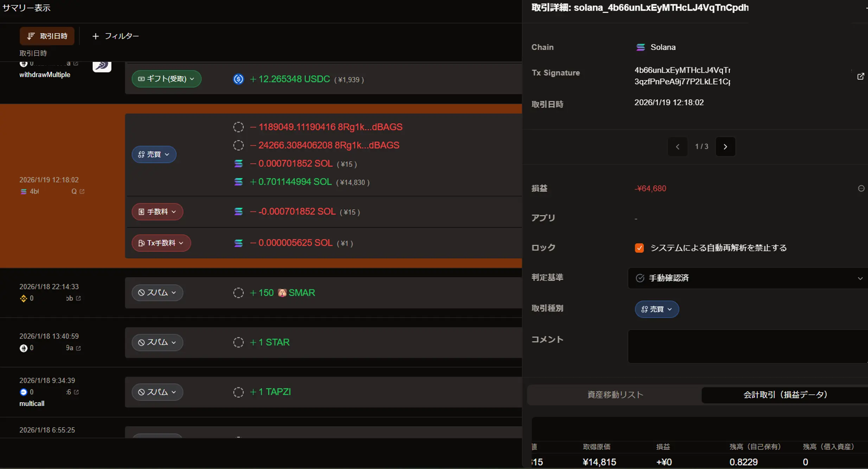
Task: Switch to 会計取引（損益データ）tab
Action: [x=785, y=395]
